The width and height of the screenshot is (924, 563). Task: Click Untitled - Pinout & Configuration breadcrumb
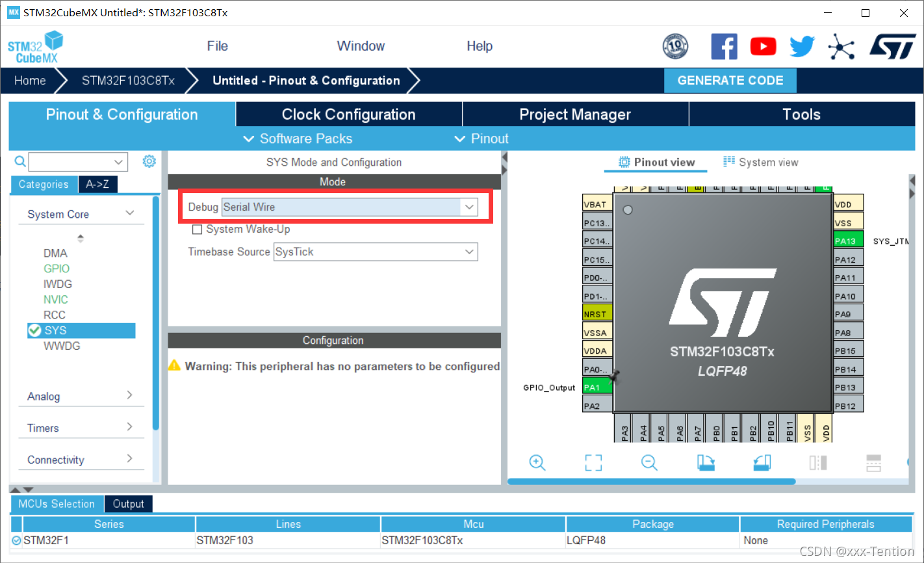click(x=306, y=81)
